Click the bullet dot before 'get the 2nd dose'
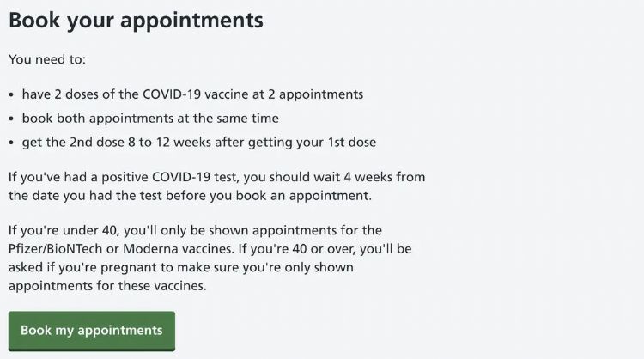644x359 pixels. point(12,143)
